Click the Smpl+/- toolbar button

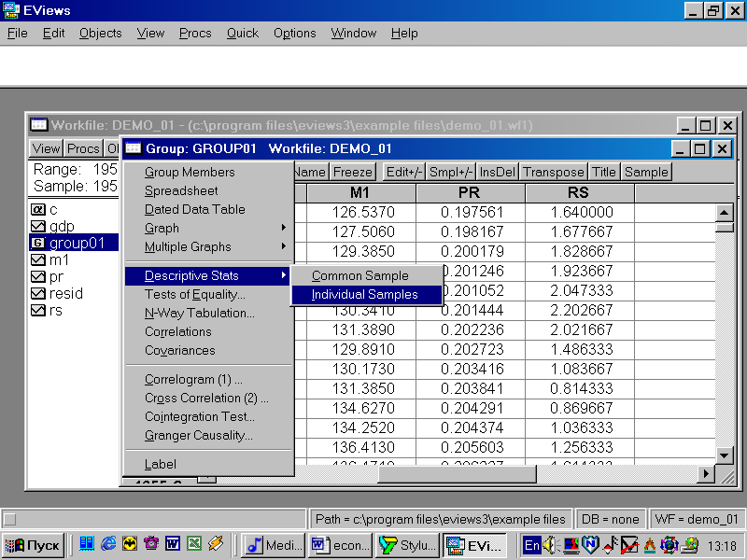(451, 172)
